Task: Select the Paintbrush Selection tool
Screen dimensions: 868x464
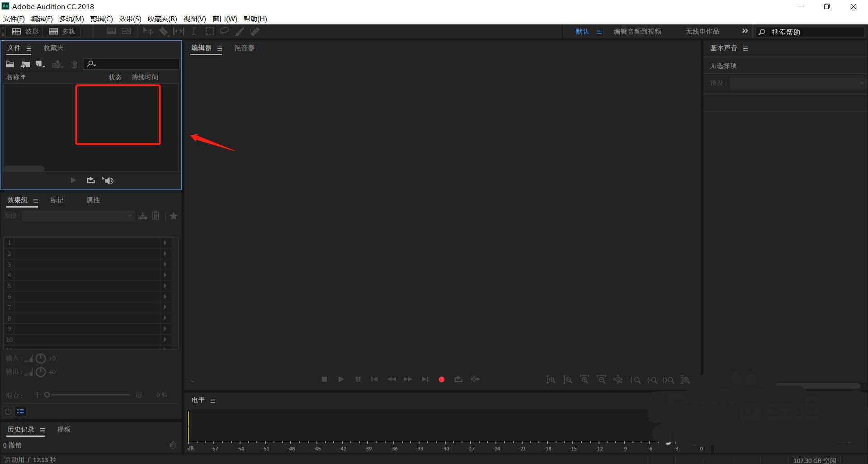Action: tap(240, 31)
